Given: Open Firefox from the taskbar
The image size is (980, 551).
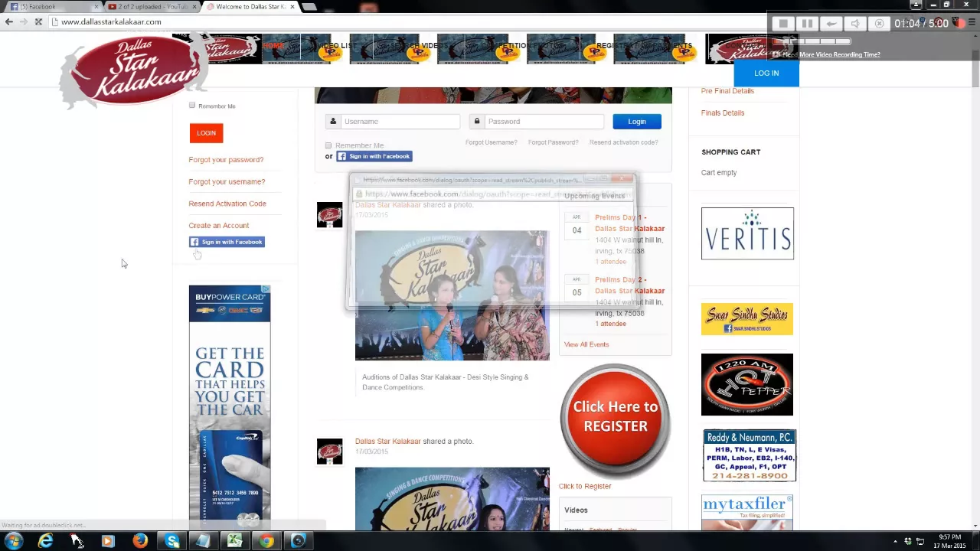Looking at the screenshot, I should 139,541.
